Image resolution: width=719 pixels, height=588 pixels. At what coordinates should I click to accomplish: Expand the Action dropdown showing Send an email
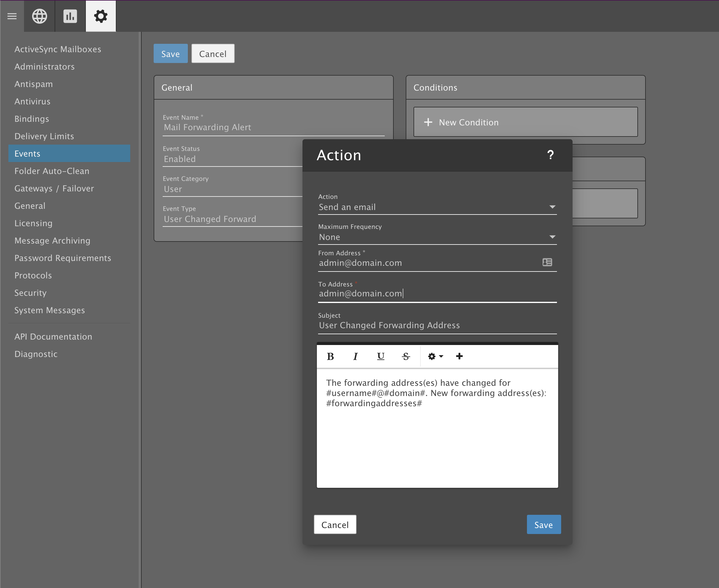coord(437,207)
